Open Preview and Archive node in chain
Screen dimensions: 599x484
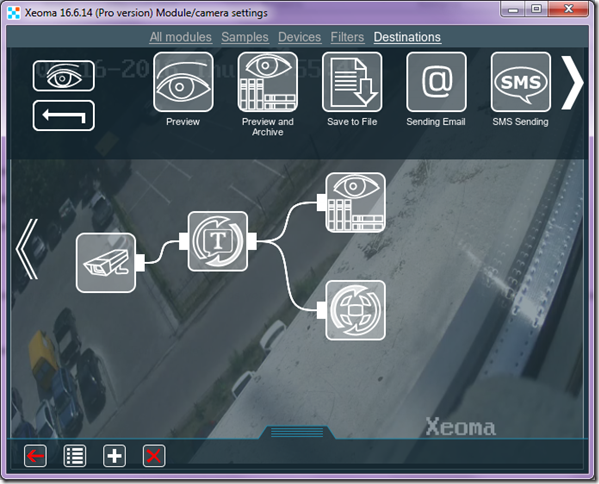coord(355,202)
